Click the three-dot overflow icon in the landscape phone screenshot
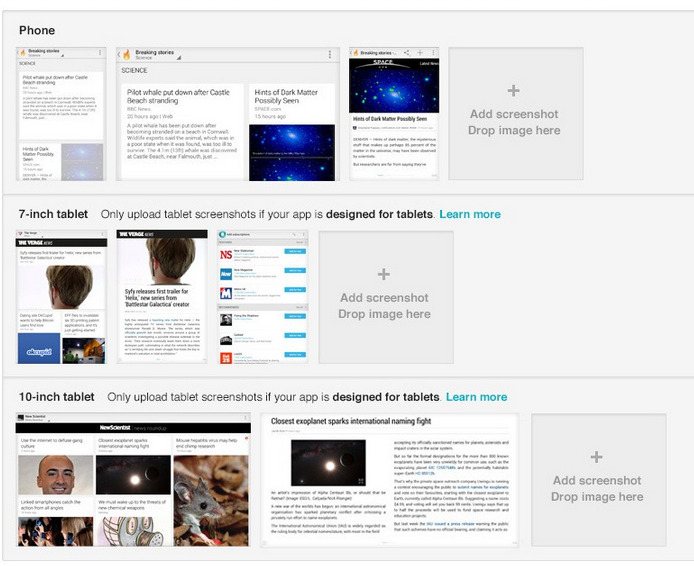The image size is (694, 566). click(330, 54)
